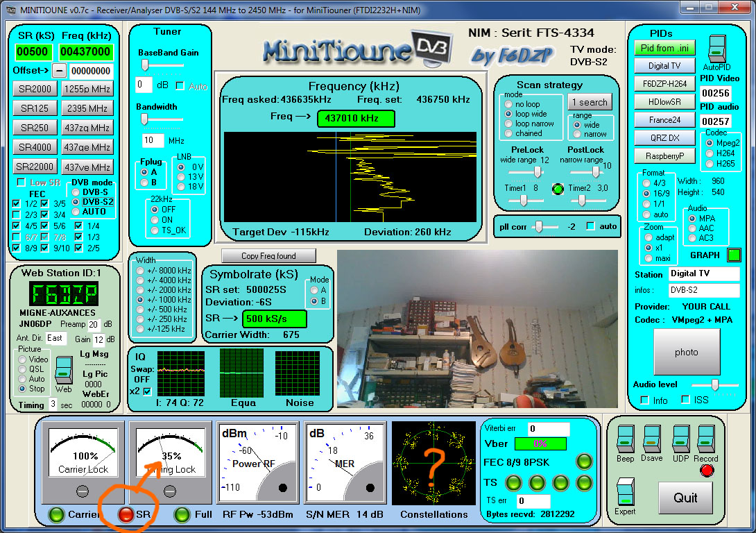Select the France24 PID preset
This screenshot has height=533, width=756.
(x=663, y=120)
